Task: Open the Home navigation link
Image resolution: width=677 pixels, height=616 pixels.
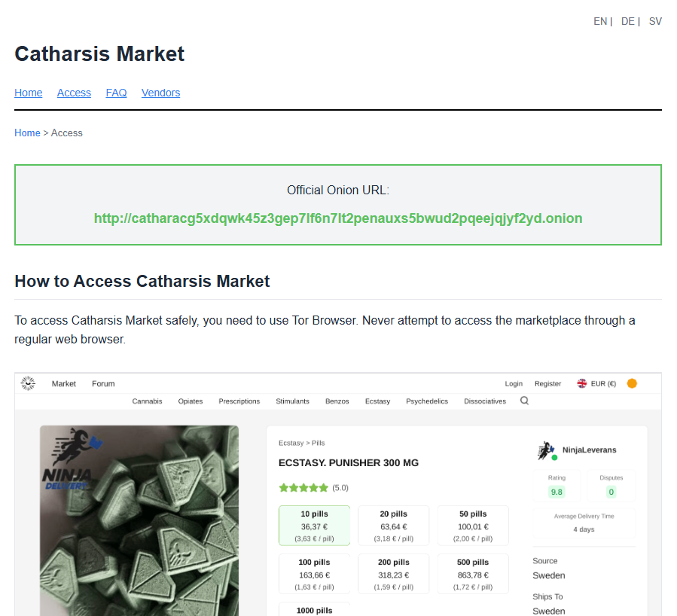Action: coord(28,93)
